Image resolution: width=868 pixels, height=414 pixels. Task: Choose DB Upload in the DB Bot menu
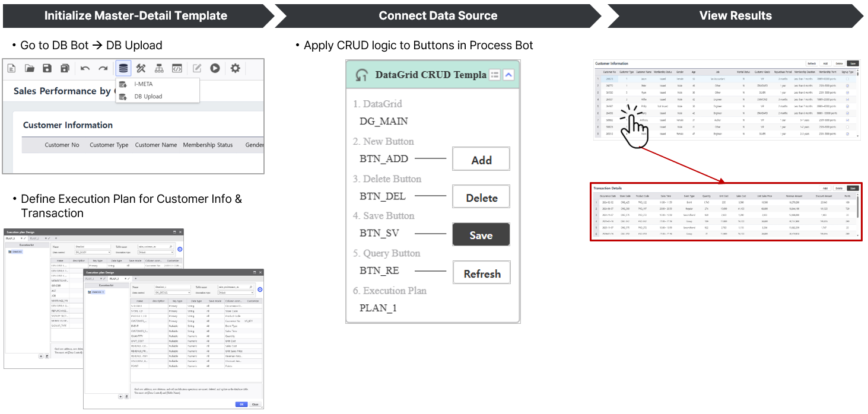click(148, 97)
